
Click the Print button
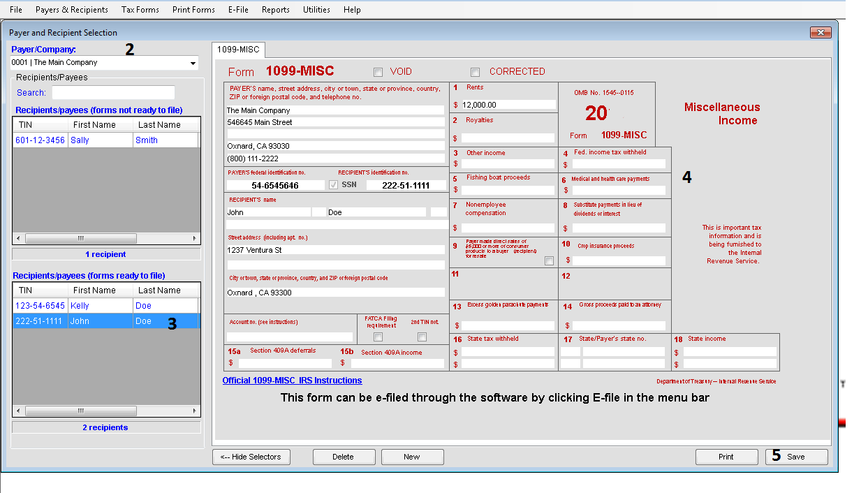point(726,457)
